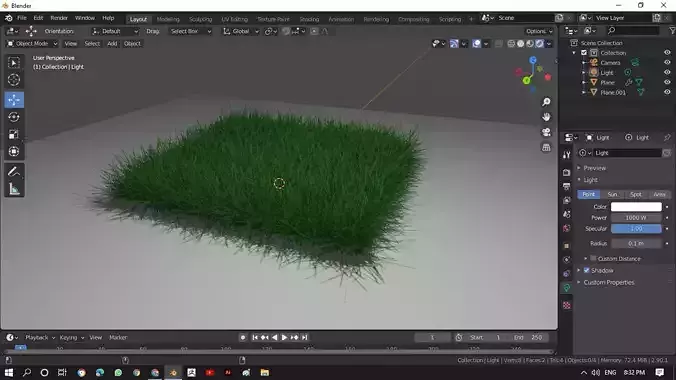
Task: Hide the Plane object in outliner
Action: tap(667, 82)
